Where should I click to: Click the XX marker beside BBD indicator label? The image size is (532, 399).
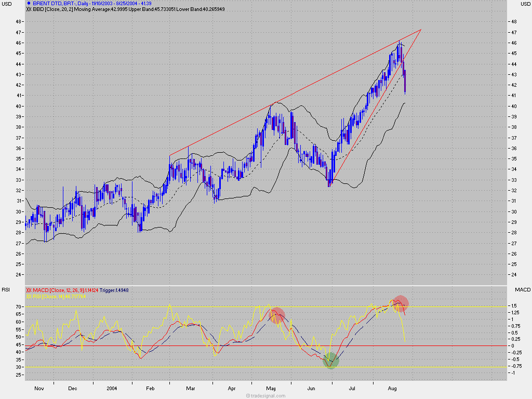pos(29,9)
